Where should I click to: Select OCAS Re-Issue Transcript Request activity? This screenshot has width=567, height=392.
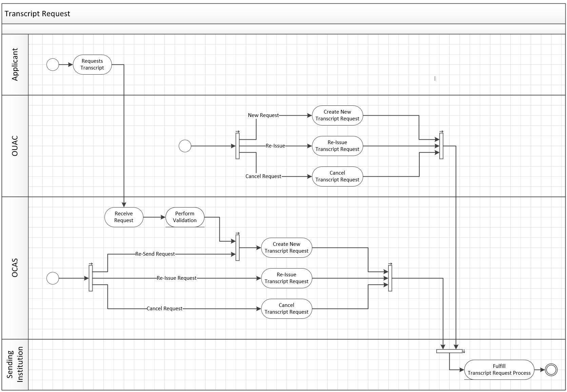(x=287, y=278)
